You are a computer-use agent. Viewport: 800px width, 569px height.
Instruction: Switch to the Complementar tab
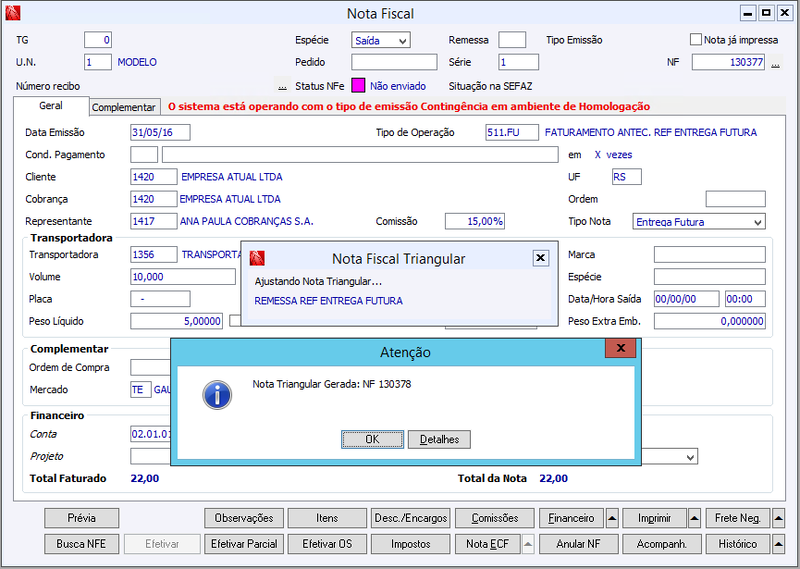point(124,107)
